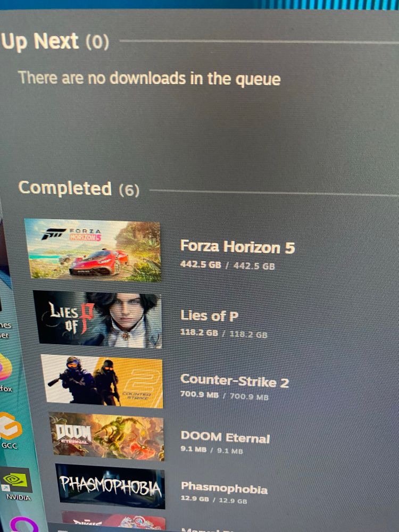Click the Up Next (0) section header
399x532 pixels.
point(55,41)
